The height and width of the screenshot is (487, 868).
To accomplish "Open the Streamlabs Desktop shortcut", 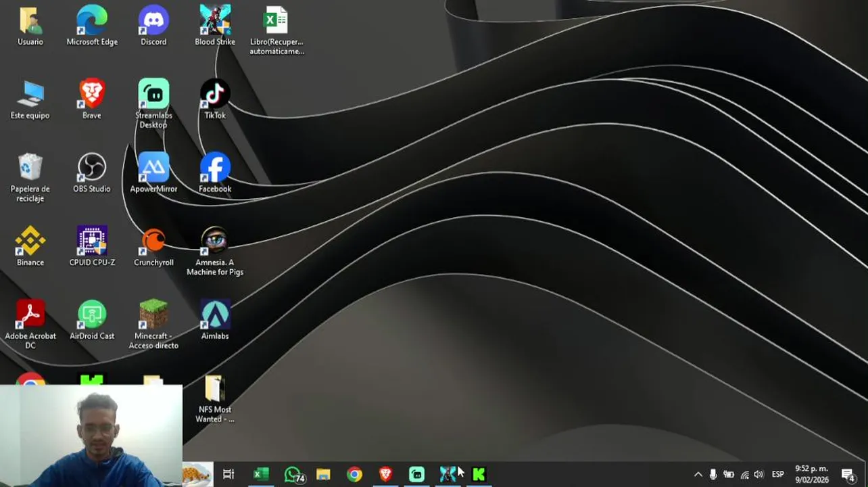I will coord(153,104).
